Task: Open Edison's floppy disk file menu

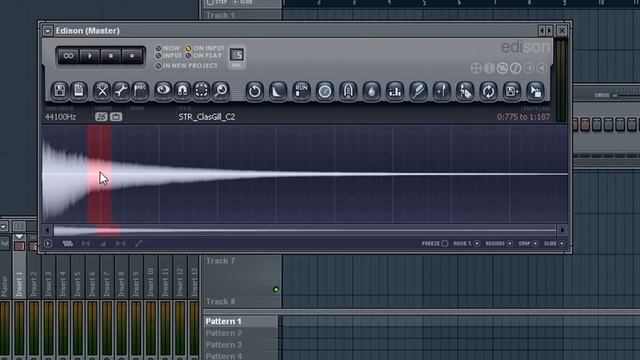Action: pyautogui.click(x=60, y=91)
